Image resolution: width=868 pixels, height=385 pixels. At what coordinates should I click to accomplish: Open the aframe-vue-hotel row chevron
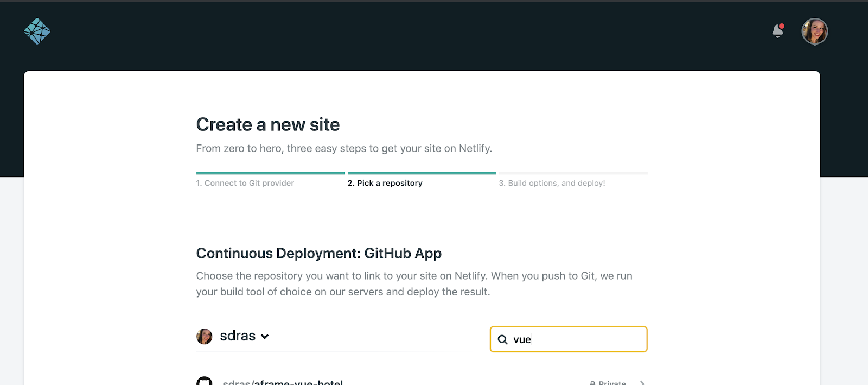642,382
